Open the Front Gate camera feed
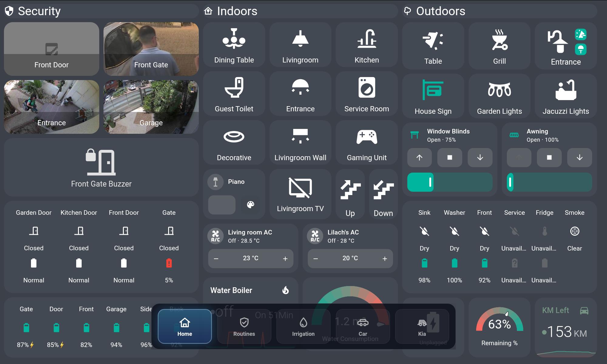Image resolution: width=607 pixels, height=364 pixels. click(151, 49)
